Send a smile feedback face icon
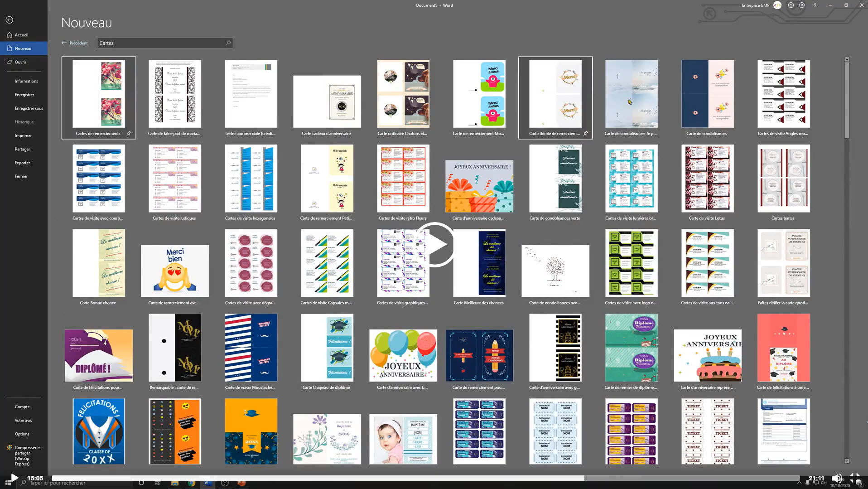Screen dimensions: 868x489 791,5
